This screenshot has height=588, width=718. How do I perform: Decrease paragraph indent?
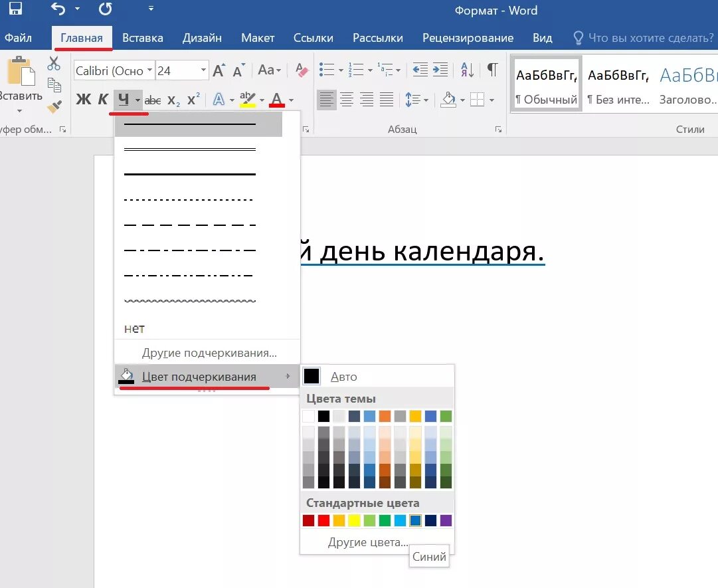coord(420,70)
